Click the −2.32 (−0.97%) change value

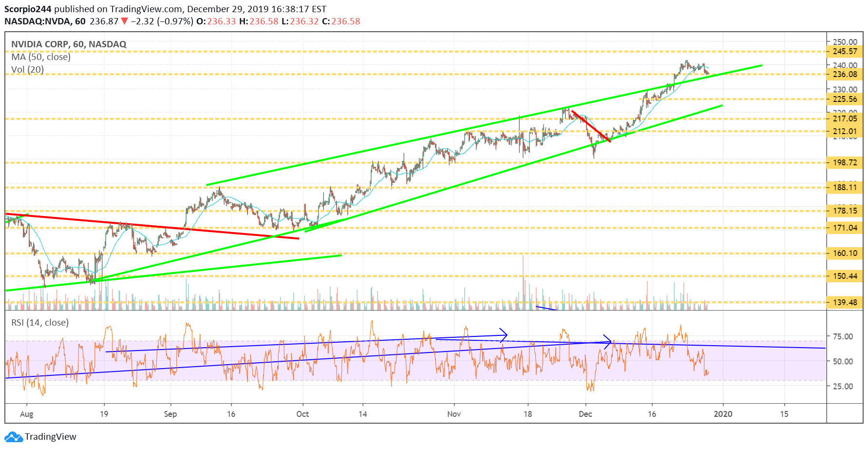tap(162, 21)
